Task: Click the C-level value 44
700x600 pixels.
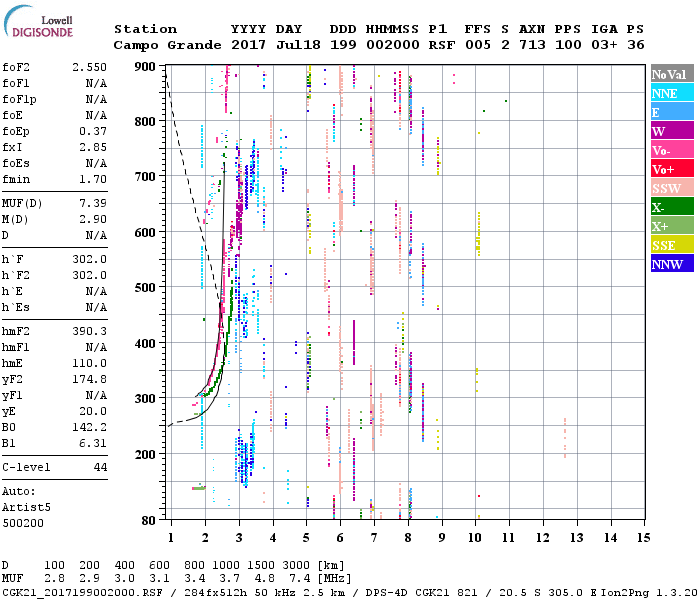Action: click(100, 467)
